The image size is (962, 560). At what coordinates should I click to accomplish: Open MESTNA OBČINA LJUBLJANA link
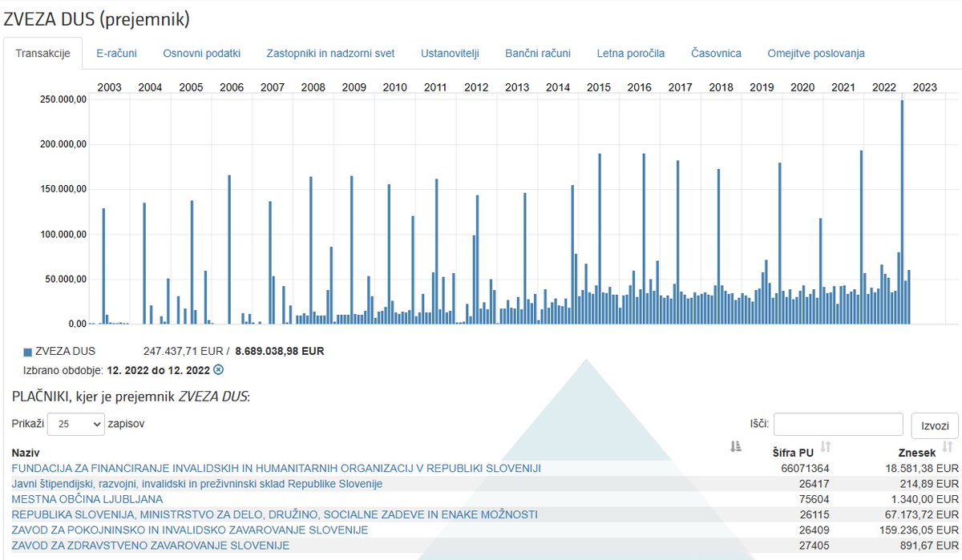87,499
